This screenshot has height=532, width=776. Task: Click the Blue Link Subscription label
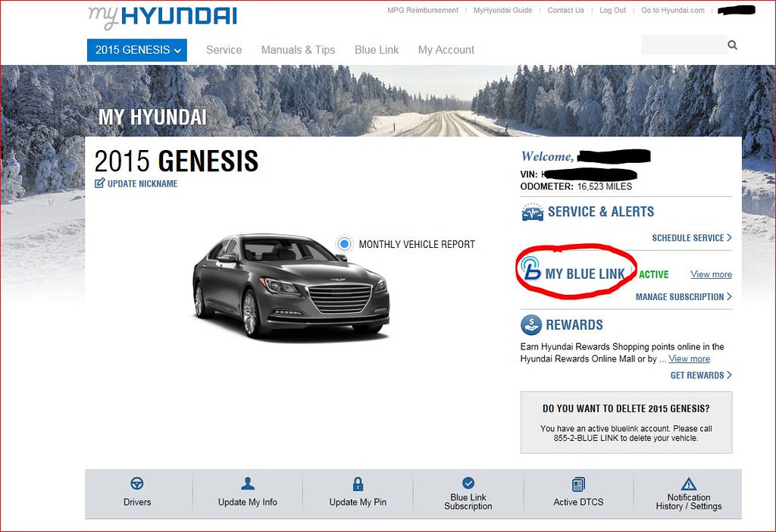click(468, 502)
